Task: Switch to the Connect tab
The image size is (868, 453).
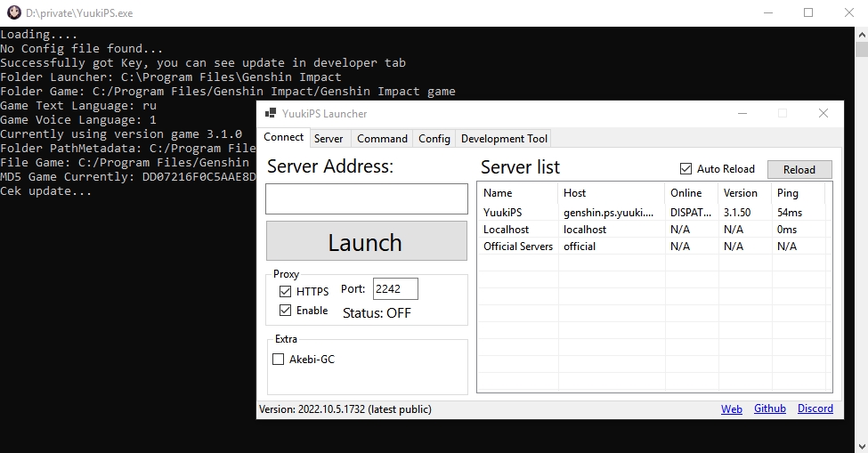Action: coord(283,137)
